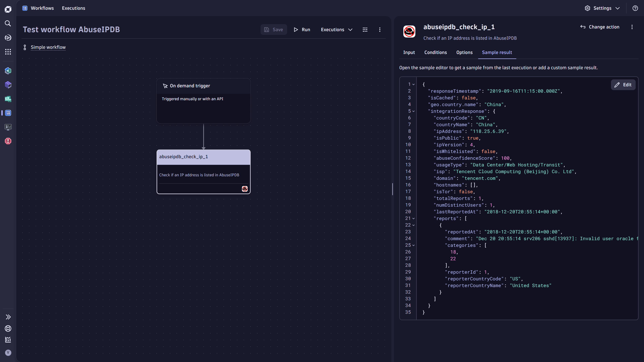Image resolution: width=644 pixels, height=362 pixels.
Task: Click the isp Tencent Cloud Computing value
Action: (x=514, y=172)
